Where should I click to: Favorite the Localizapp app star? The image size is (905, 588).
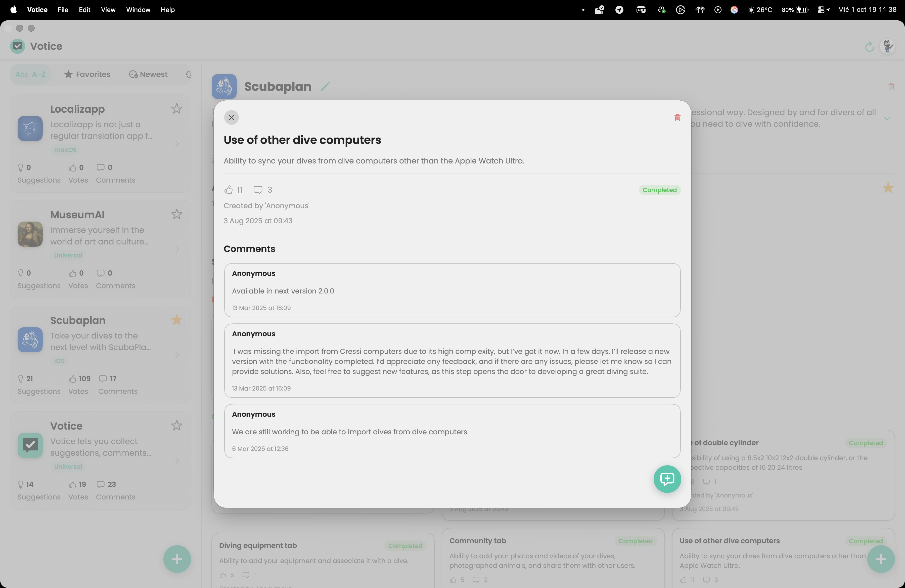176,109
